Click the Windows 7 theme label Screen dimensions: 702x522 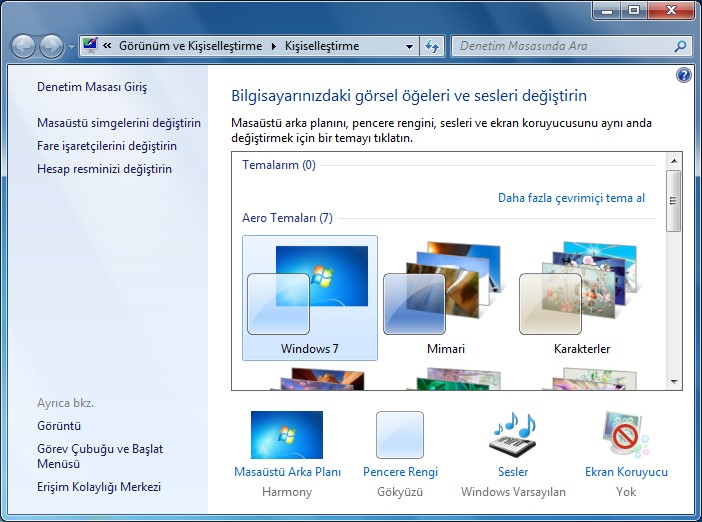coord(309,349)
